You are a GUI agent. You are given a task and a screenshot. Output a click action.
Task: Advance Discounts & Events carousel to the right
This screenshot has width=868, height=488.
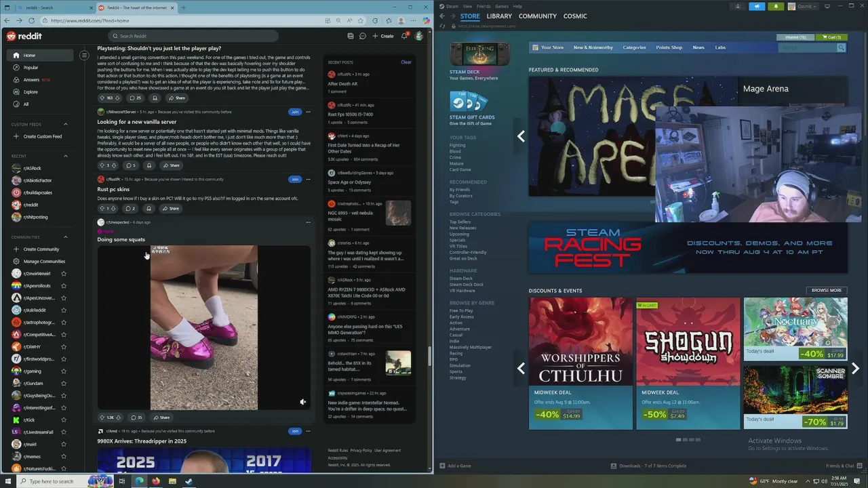click(x=855, y=369)
